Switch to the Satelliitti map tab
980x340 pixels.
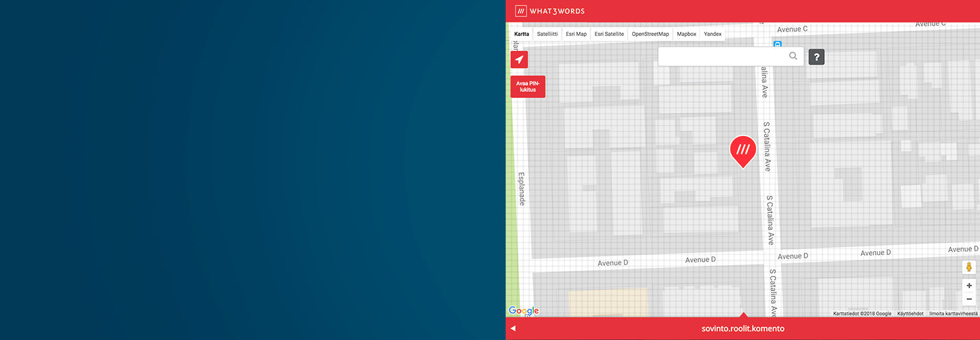point(547,34)
